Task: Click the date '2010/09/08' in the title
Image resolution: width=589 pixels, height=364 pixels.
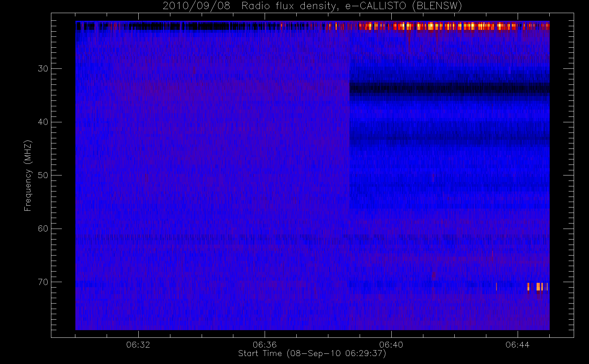Action: [x=196, y=6]
